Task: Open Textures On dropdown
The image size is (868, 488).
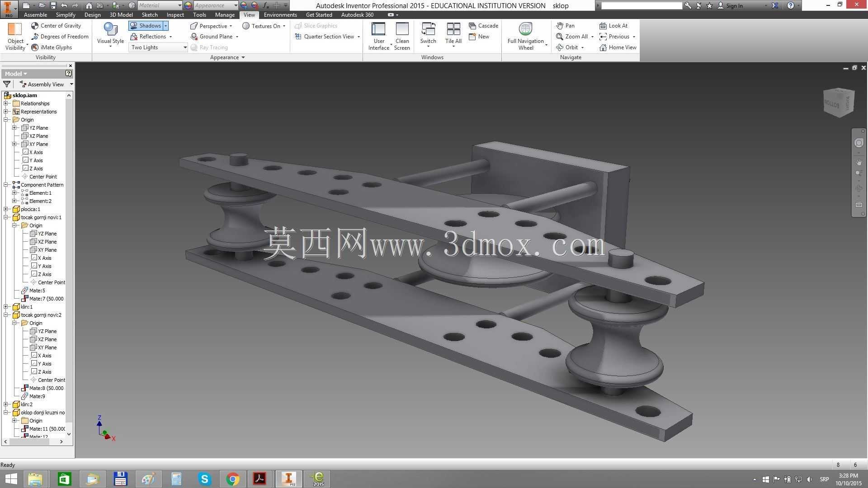Action: pos(264,26)
